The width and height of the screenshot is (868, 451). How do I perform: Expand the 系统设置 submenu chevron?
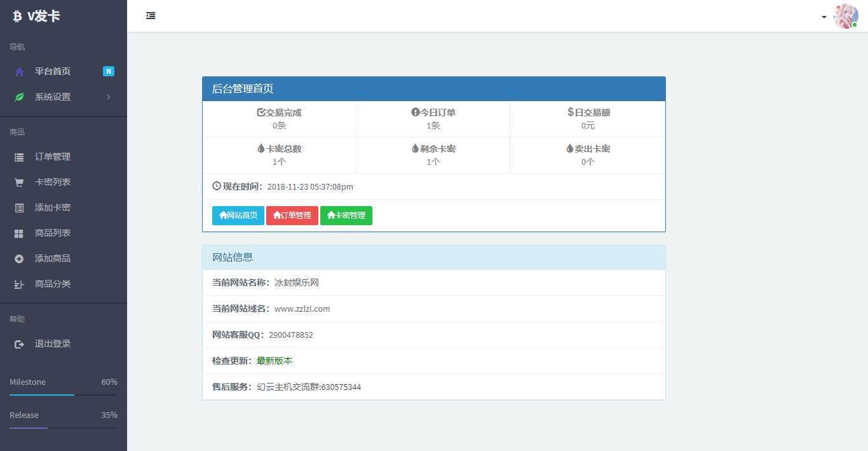pos(108,97)
